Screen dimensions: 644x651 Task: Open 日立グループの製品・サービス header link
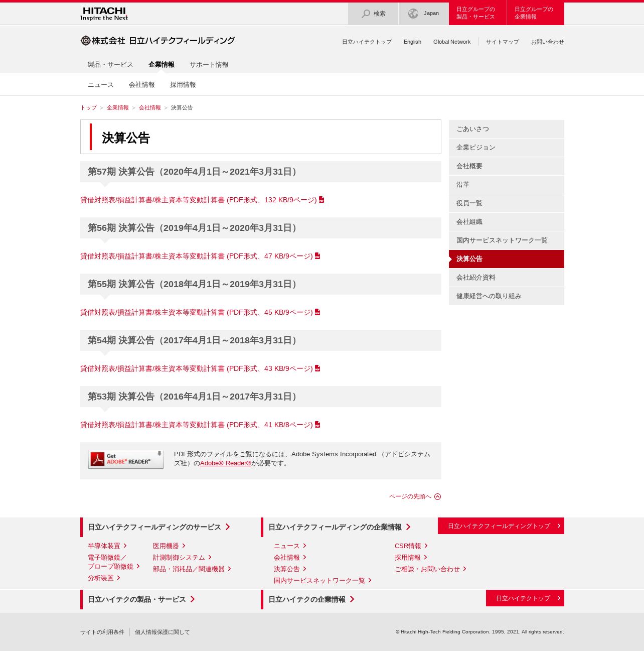(x=477, y=14)
